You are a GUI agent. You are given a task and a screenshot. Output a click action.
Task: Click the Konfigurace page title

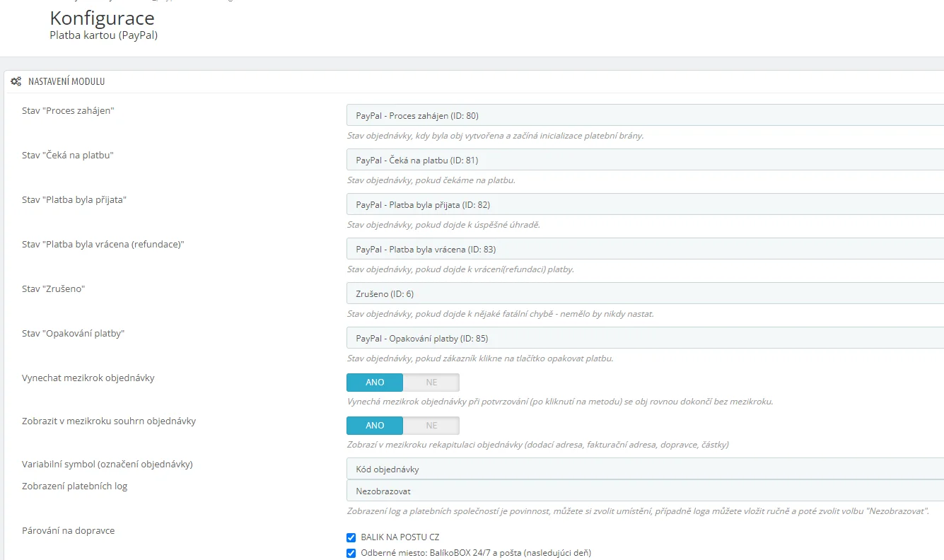click(x=102, y=18)
